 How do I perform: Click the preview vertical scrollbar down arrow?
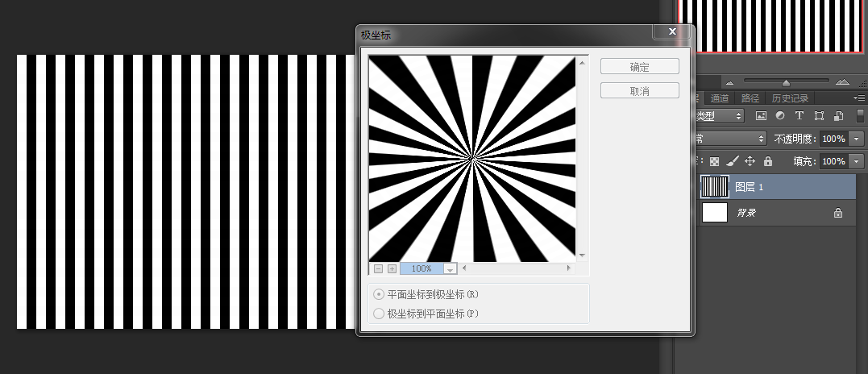[582, 255]
